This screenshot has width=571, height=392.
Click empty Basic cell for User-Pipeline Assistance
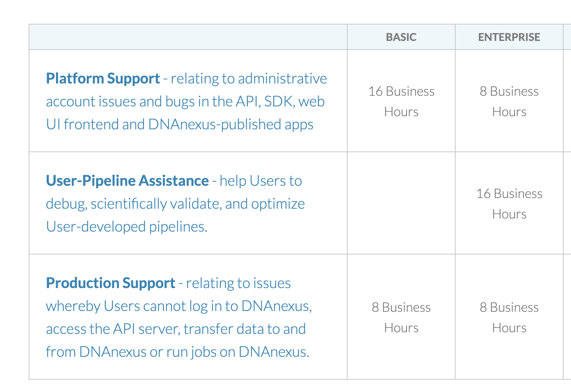tap(401, 203)
